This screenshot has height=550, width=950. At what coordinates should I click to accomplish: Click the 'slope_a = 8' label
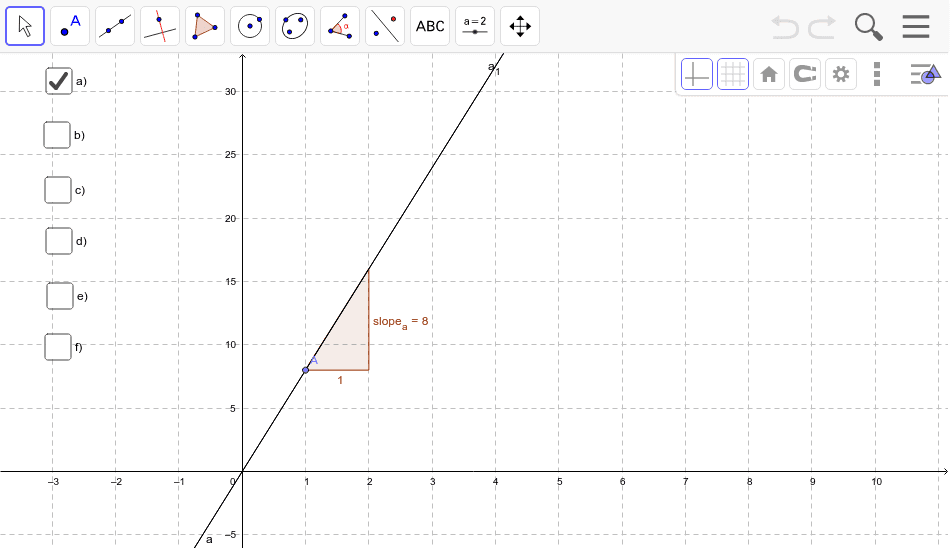(x=400, y=322)
